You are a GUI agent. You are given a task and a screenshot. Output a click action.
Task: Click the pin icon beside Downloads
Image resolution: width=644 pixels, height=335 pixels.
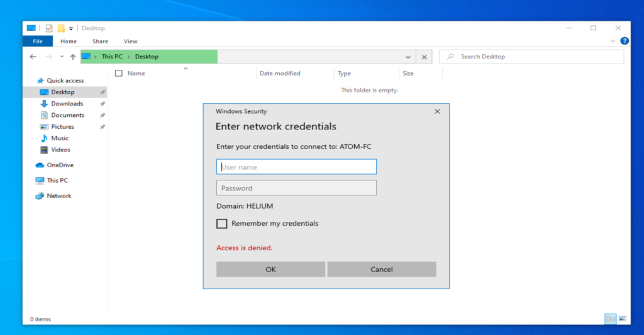tap(103, 104)
